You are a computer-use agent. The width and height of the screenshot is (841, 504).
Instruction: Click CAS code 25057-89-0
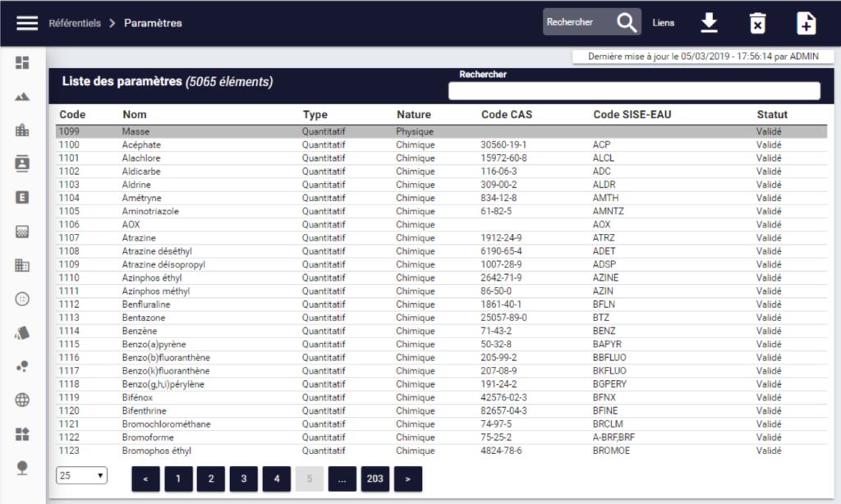tap(504, 318)
